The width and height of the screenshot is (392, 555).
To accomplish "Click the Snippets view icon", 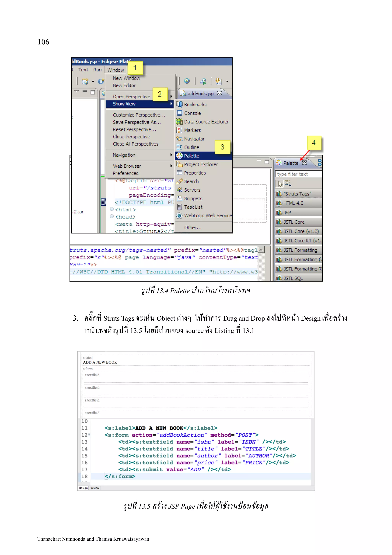I will click(180, 198).
